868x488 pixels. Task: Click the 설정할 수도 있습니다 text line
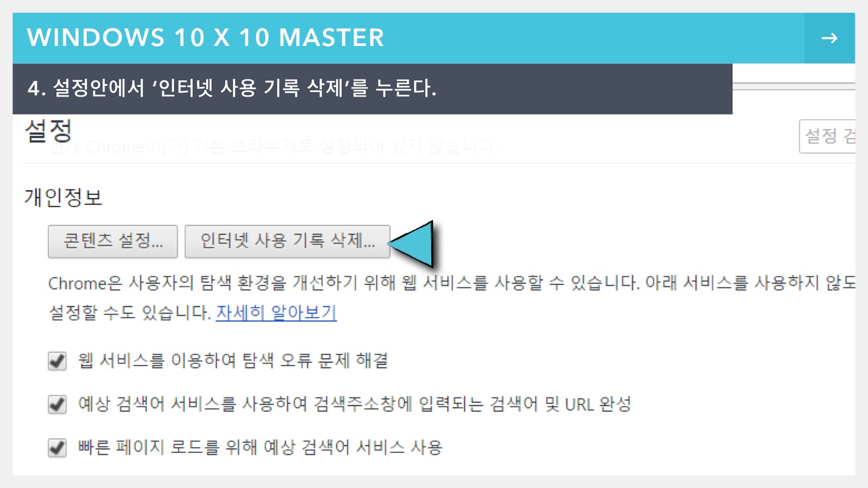130,312
